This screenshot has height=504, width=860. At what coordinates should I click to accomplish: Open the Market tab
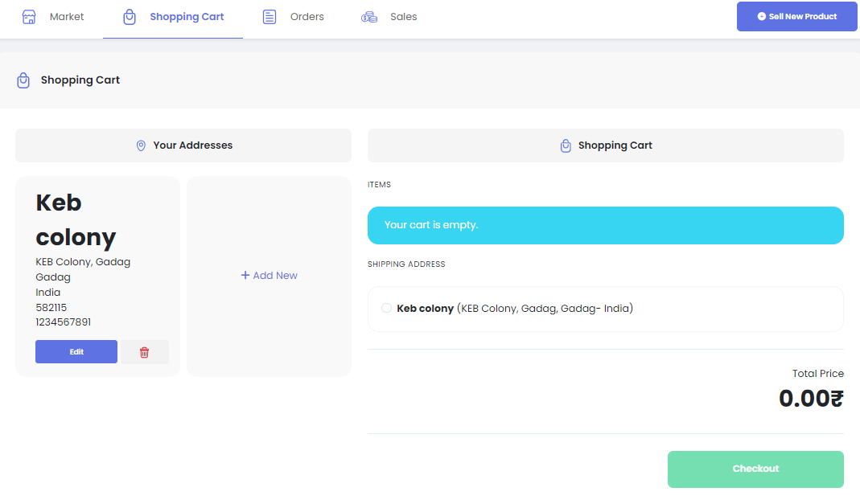coord(66,17)
